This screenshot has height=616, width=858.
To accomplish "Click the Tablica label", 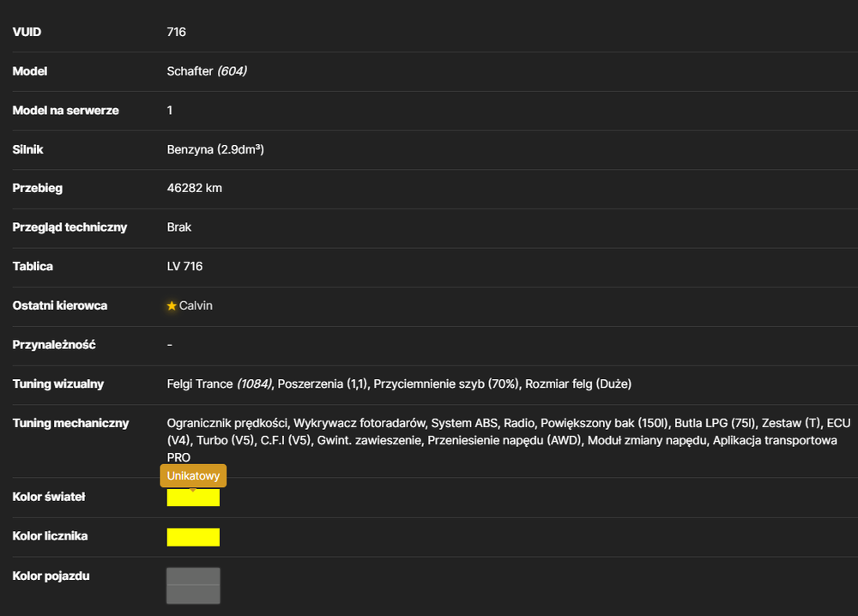I will click(x=33, y=267).
